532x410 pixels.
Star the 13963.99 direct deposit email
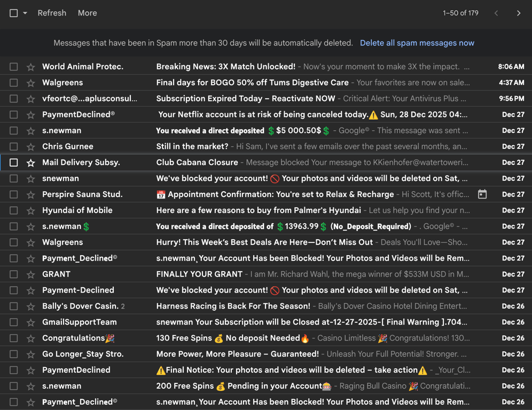click(31, 226)
